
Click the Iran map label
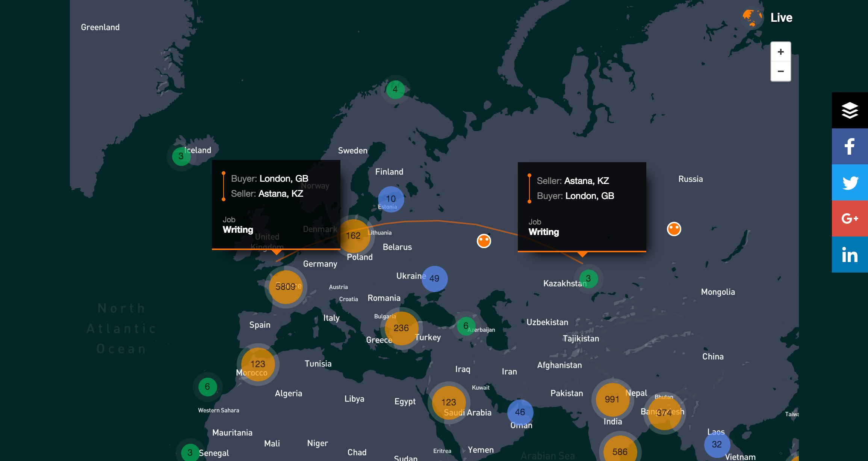tap(510, 372)
